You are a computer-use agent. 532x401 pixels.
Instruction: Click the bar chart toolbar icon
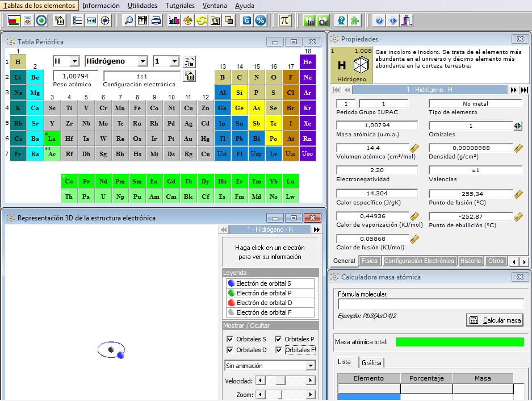click(174, 20)
